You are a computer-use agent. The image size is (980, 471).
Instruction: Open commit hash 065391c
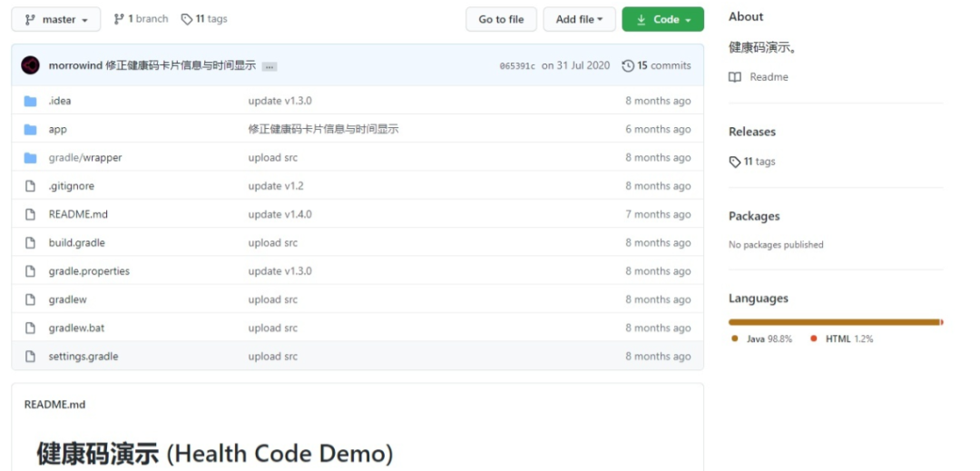[x=517, y=65]
